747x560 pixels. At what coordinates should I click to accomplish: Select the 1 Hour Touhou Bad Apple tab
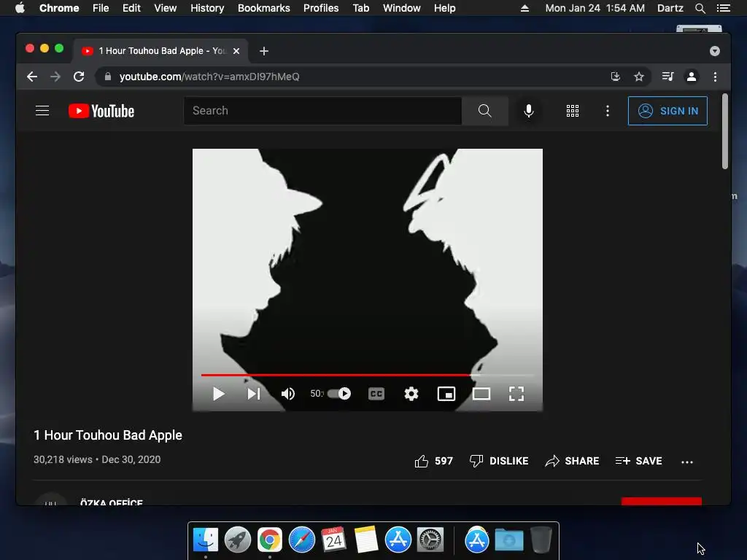(160, 51)
